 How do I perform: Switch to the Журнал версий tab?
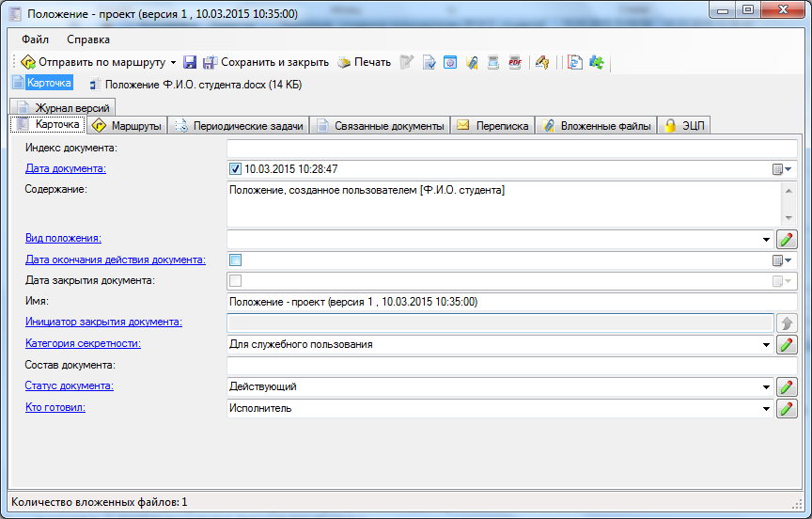tap(63, 107)
